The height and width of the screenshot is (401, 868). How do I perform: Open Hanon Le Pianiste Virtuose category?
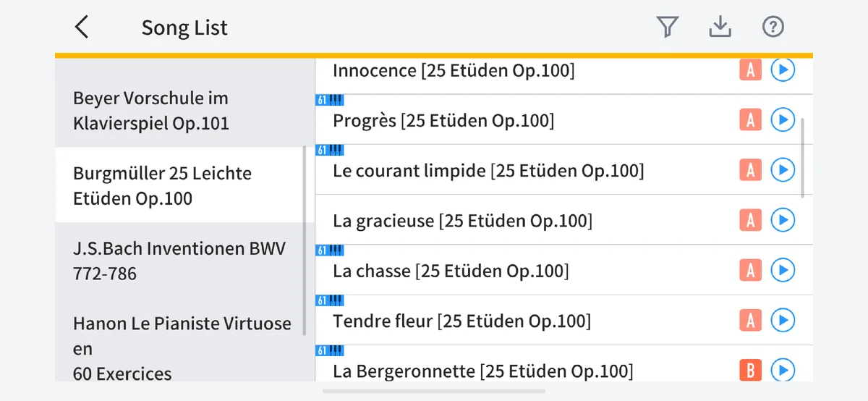click(182, 348)
